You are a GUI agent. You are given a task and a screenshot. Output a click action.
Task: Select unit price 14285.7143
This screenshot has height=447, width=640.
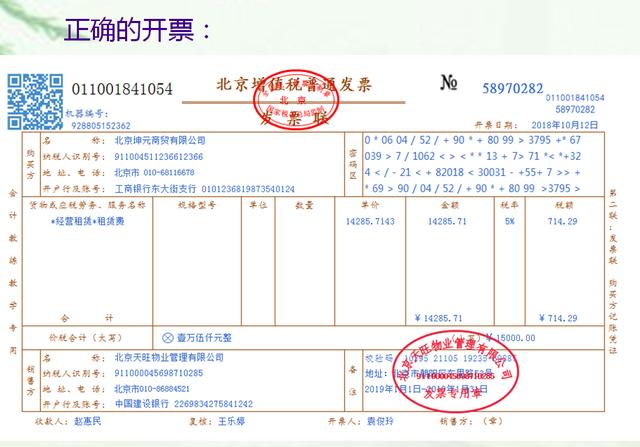(x=370, y=221)
